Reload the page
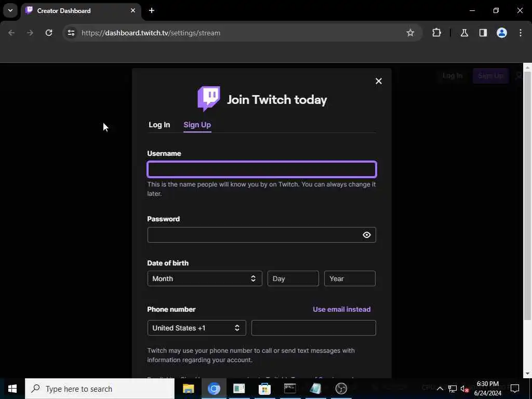This screenshot has width=532, height=399. [49, 33]
